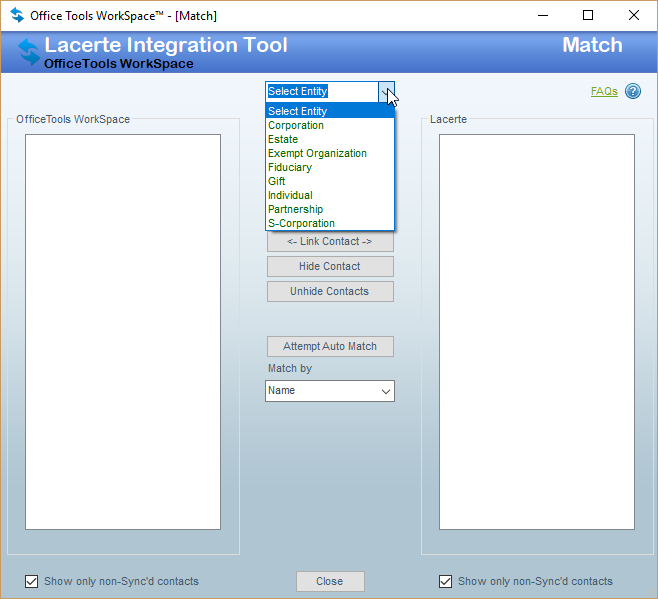Viewport: 658px width, 599px height.
Task: Click the Link Contact button
Action: 330,241
